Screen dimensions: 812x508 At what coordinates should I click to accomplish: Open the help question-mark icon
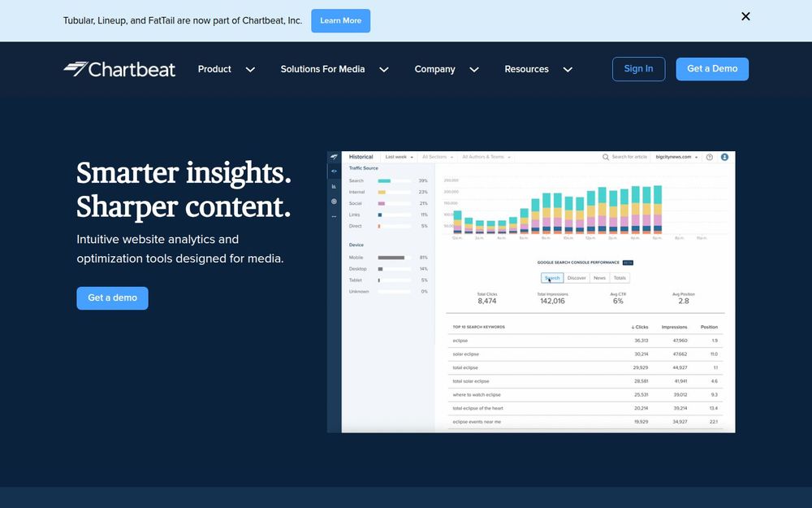[710, 156]
